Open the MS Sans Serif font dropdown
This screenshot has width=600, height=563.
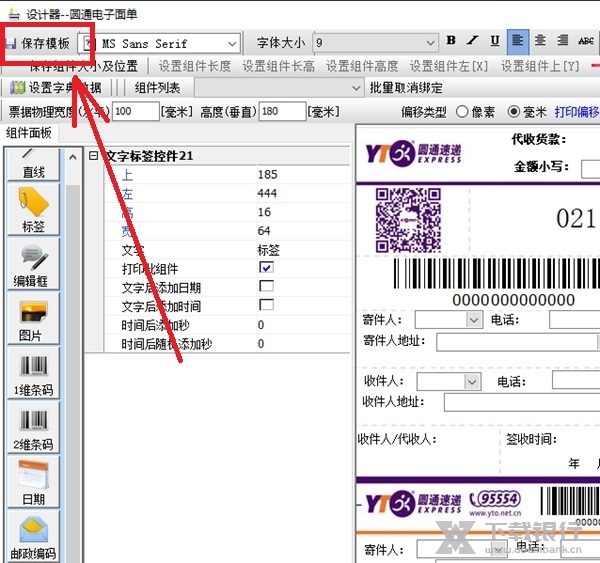click(232, 43)
